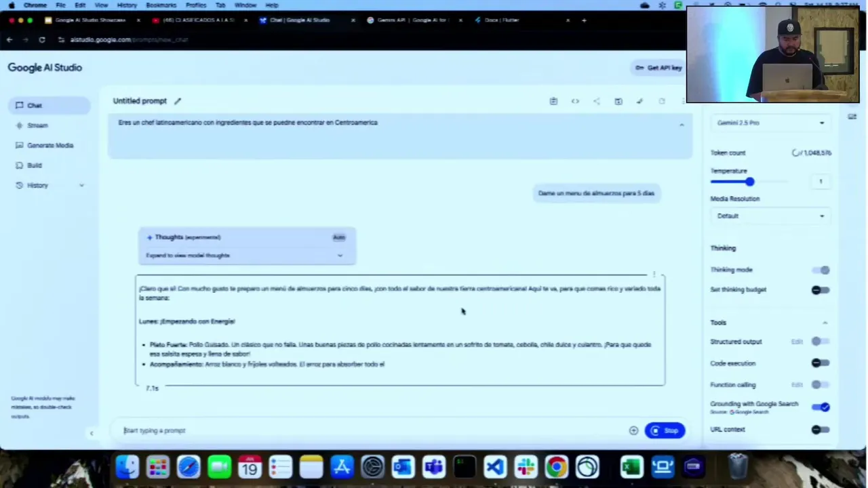Open a new browser tab with plus button
The height and width of the screenshot is (488, 868).
pos(585,20)
